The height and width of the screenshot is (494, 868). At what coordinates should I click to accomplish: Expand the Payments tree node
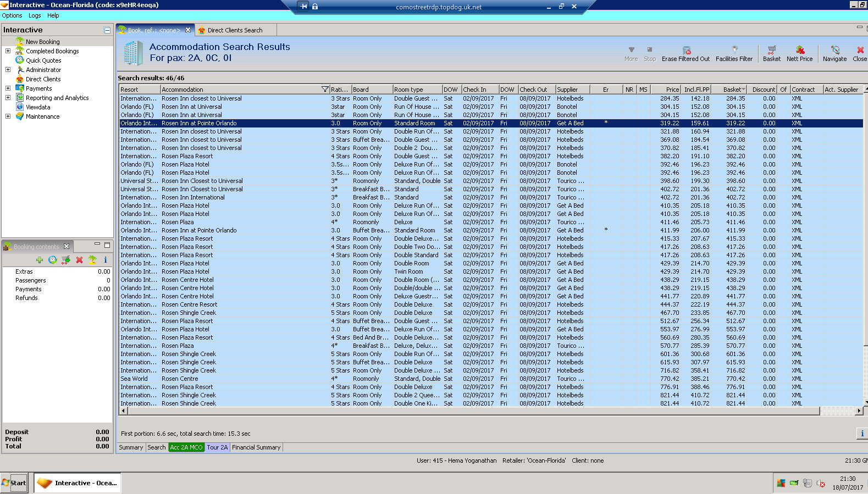tap(8, 88)
